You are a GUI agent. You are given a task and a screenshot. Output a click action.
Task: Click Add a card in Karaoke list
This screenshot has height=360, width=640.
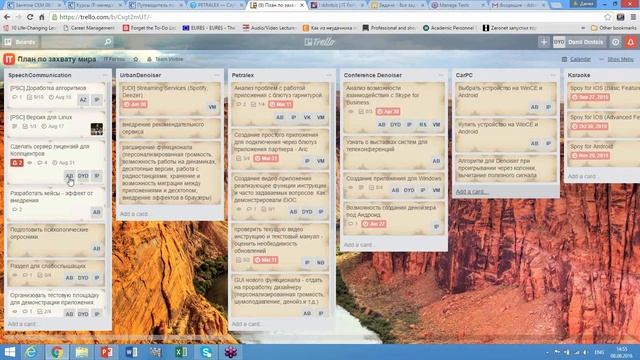[582, 176]
